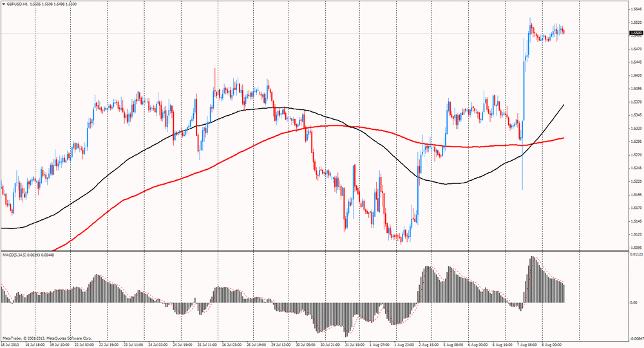Click the 6 Aug 16:00 time label
Viewport: 644px width, 348px height.
[x=502, y=345]
